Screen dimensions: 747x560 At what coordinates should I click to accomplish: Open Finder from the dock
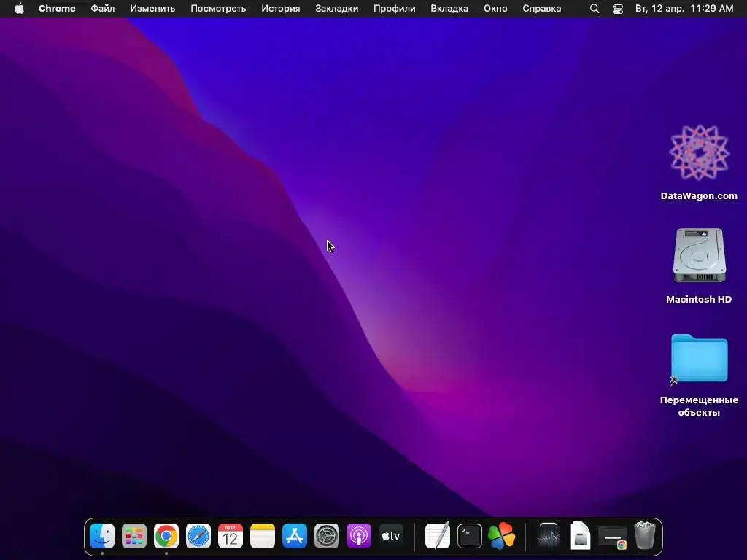coord(102,536)
